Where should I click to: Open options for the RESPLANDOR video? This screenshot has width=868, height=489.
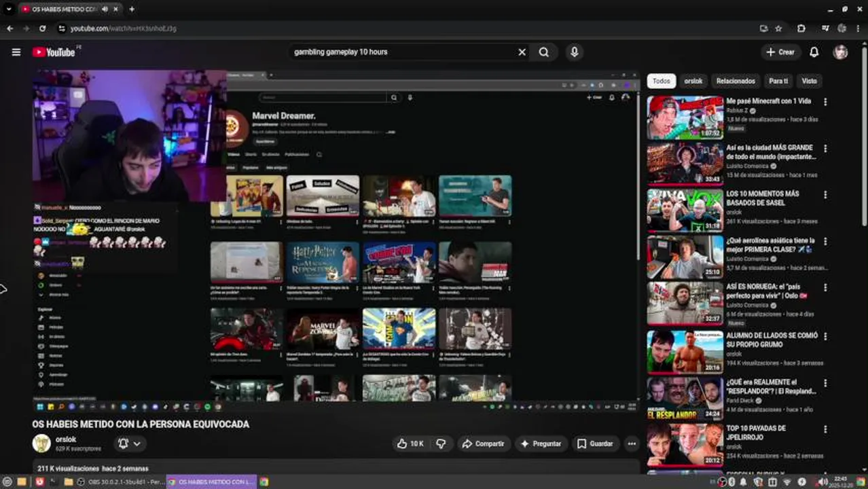[825, 382]
